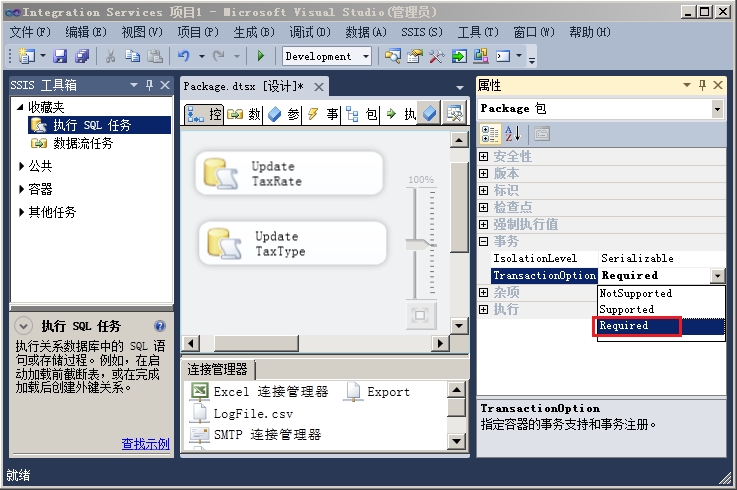Expand the 容器 toolbox group
737x490 pixels.
tap(21, 189)
